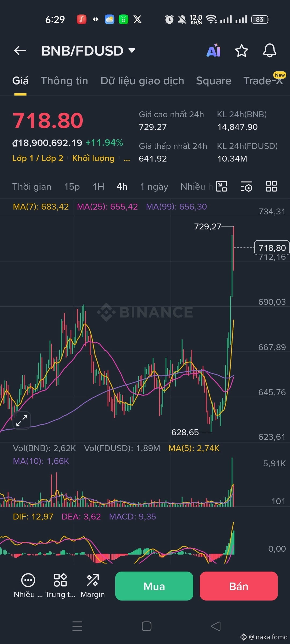Tap the 628,65 low marker
290x644 pixels.
pos(185,432)
